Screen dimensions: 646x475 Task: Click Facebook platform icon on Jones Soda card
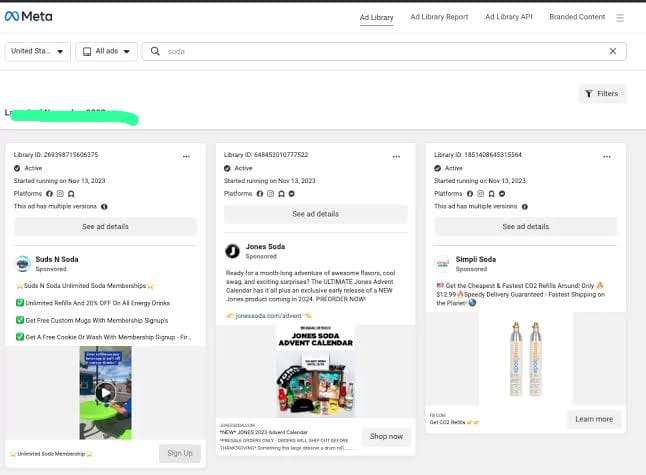(260, 194)
